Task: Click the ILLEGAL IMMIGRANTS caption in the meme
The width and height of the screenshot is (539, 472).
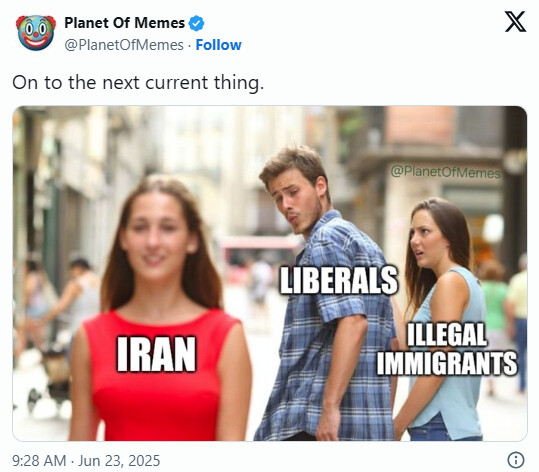Action: tap(447, 349)
